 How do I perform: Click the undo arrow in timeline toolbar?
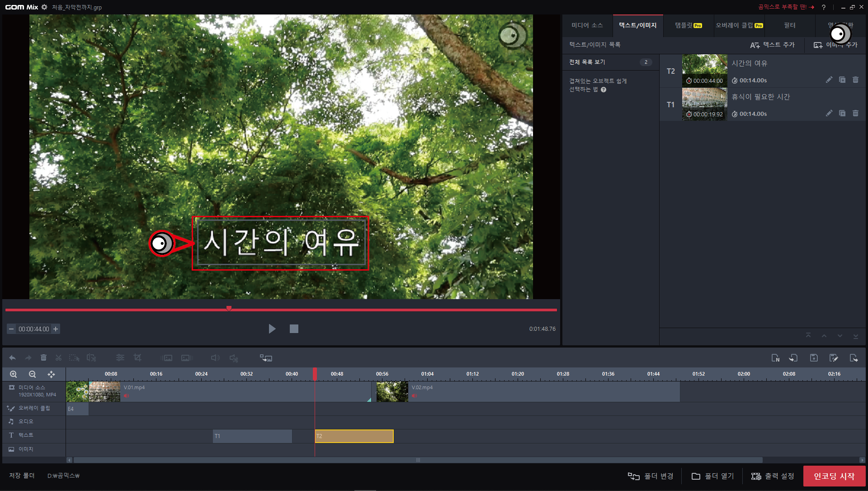coord(12,358)
